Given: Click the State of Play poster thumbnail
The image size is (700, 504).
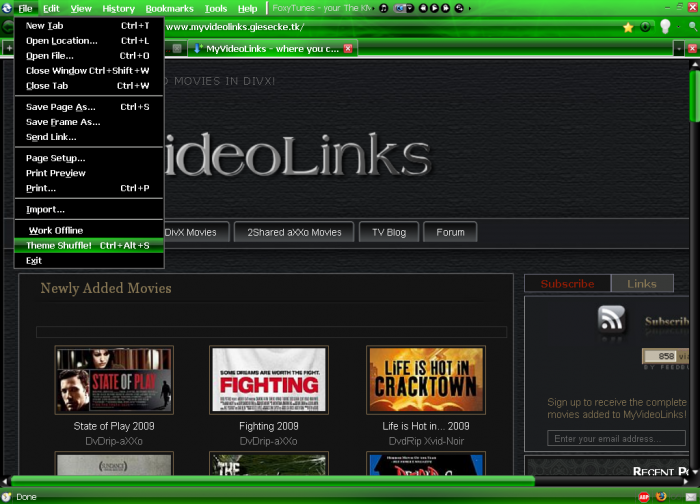Looking at the screenshot, I should [114, 380].
